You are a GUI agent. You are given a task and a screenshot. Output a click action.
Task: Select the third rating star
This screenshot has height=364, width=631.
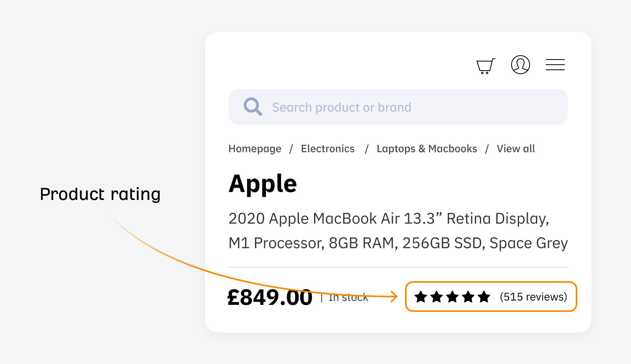tap(452, 297)
